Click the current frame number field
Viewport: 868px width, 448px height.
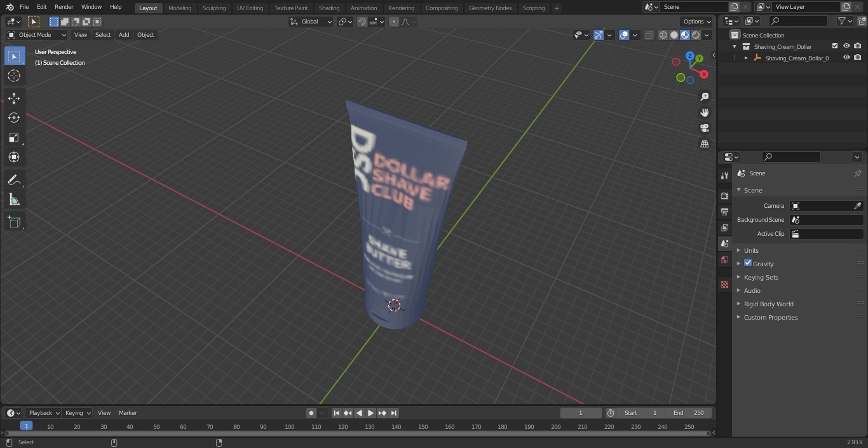[x=581, y=413]
